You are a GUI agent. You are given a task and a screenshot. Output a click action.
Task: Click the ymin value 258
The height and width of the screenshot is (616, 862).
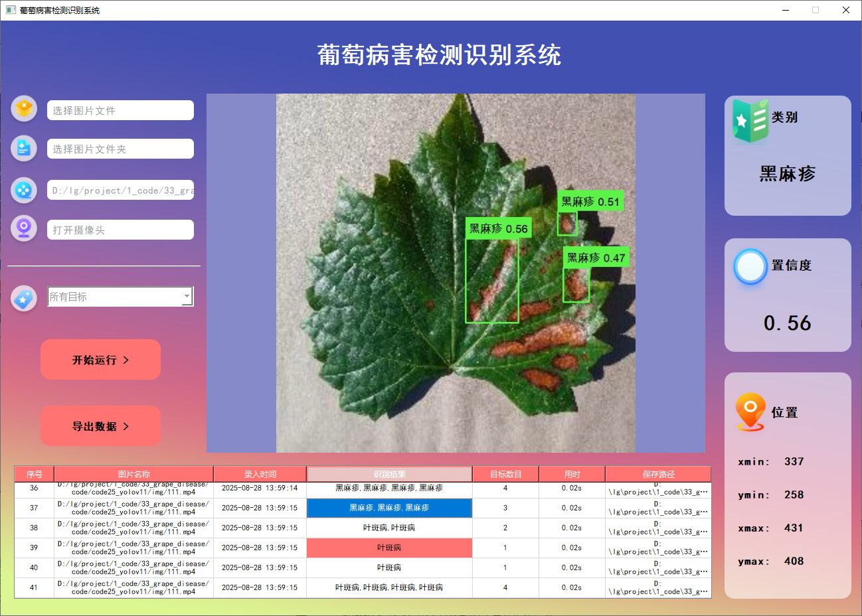tap(794, 495)
